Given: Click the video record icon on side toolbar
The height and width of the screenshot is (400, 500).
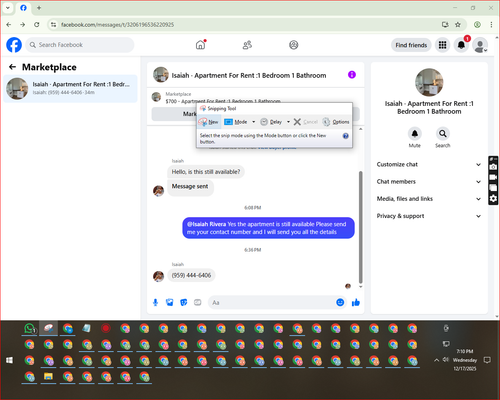Looking at the screenshot, I should click(493, 177).
